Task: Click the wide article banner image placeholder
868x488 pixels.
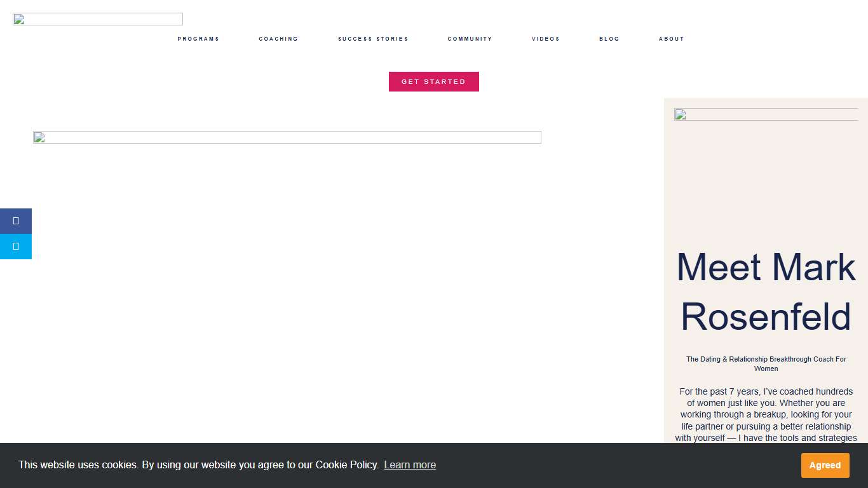Action: 287,137
